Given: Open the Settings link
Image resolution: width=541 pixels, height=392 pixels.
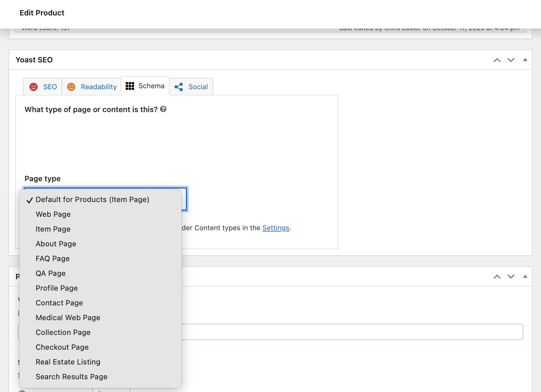Looking at the screenshot, I should tap(276, 228).
